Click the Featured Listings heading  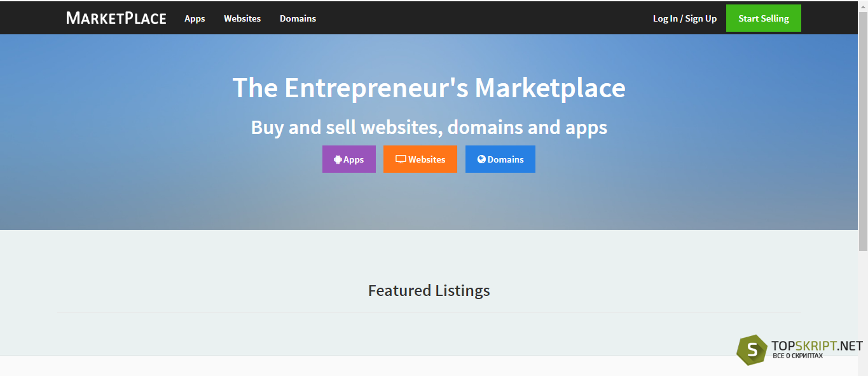[429, 291]
